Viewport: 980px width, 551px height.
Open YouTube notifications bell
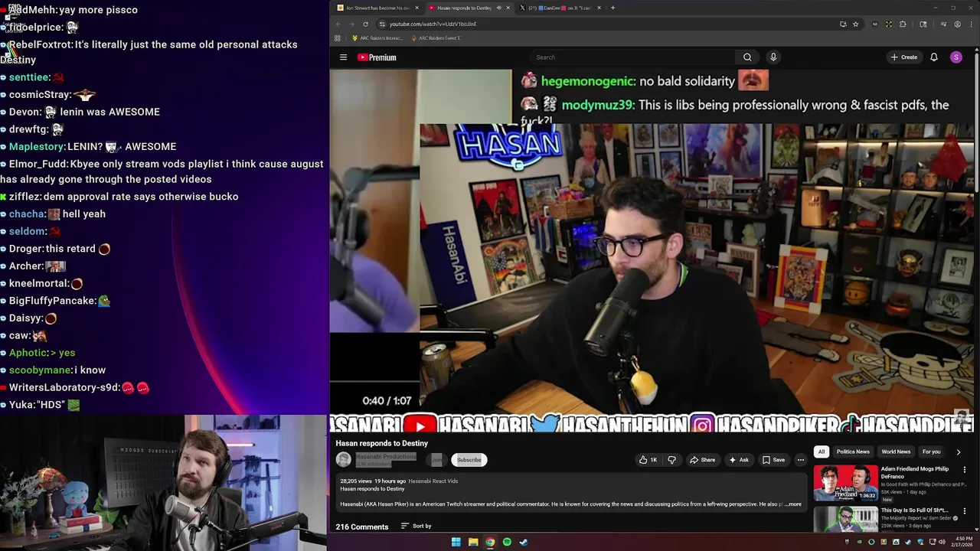(x=934, y=57)
